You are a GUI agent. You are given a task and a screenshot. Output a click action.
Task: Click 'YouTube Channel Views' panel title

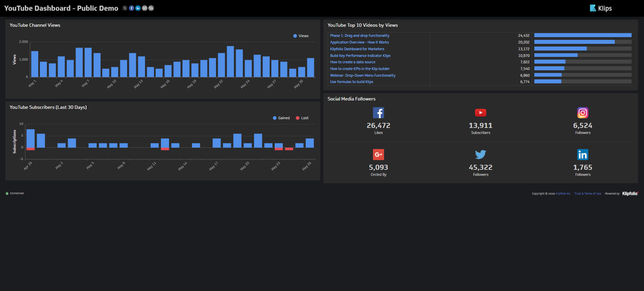pyautogui.click(x=35, y=25)
